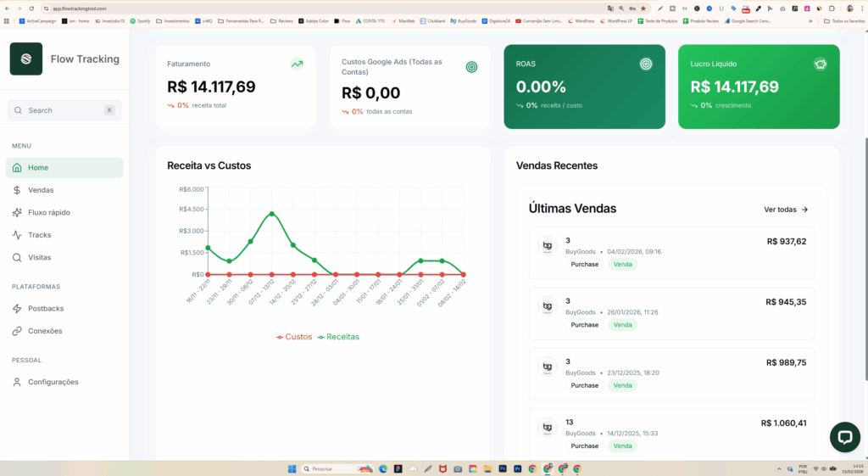The width and height of the screenshot is (868, 476).
Task: Focus the sidebar Search field
Action: pos(64,110)
